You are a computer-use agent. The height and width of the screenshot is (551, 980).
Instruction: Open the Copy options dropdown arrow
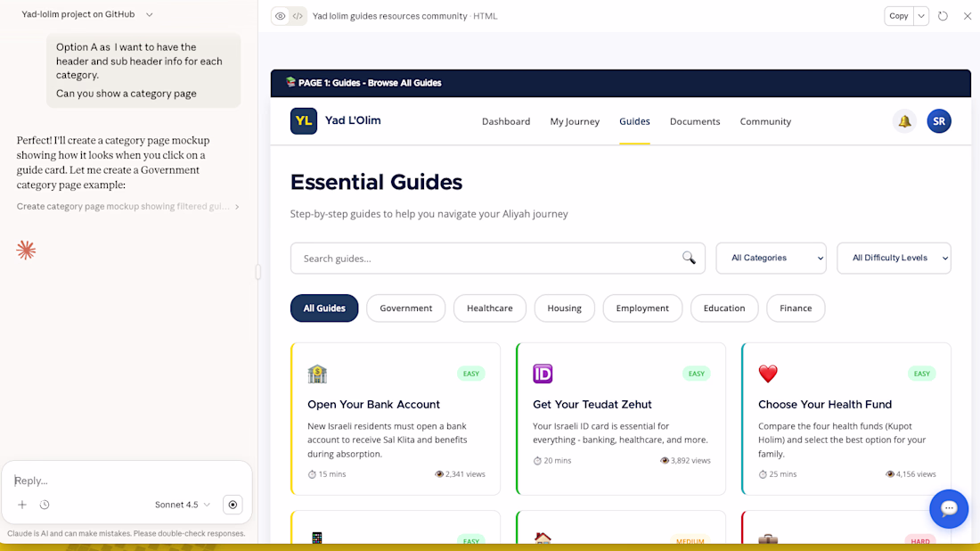coord(921,16)
